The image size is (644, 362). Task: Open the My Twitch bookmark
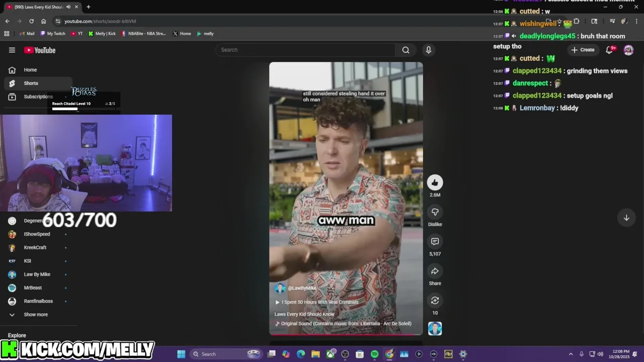click(53, 34)
